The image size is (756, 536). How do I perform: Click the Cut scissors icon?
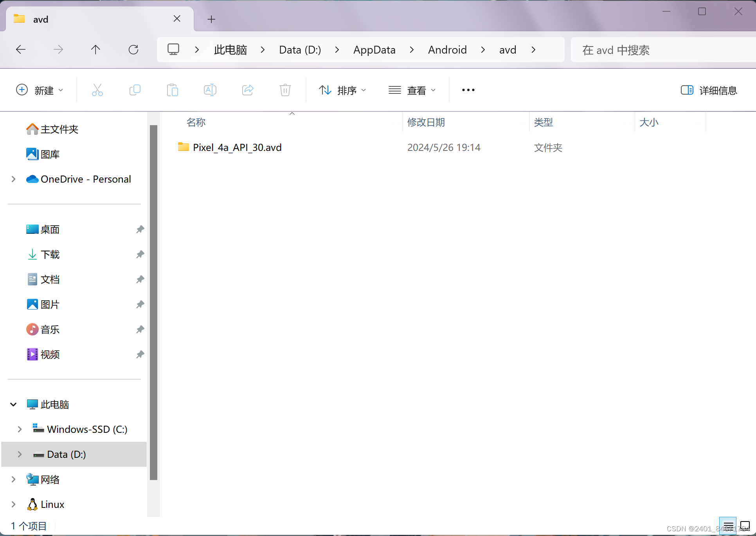point(97,90)
